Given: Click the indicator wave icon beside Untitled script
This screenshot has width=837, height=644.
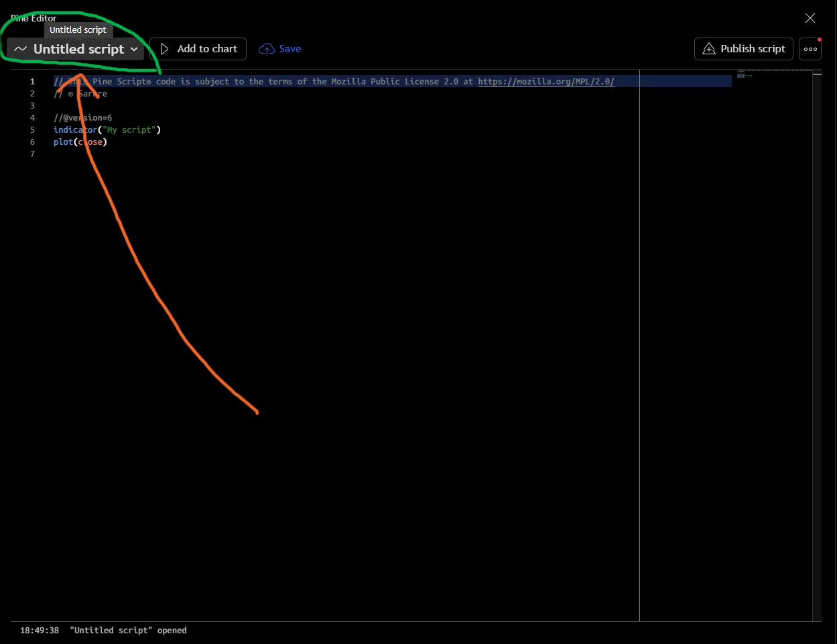Looking at the screenshot, I should click(x=21, y=49).
